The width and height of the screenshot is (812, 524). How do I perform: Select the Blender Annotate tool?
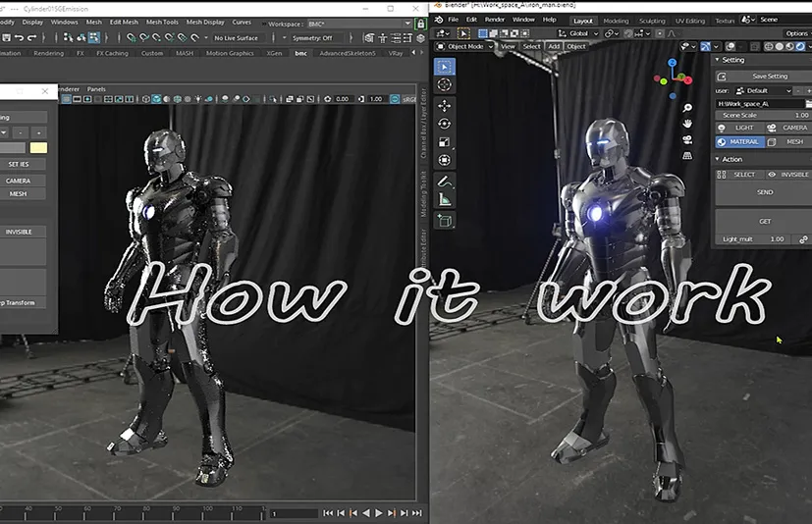click(x=444, y=182)
